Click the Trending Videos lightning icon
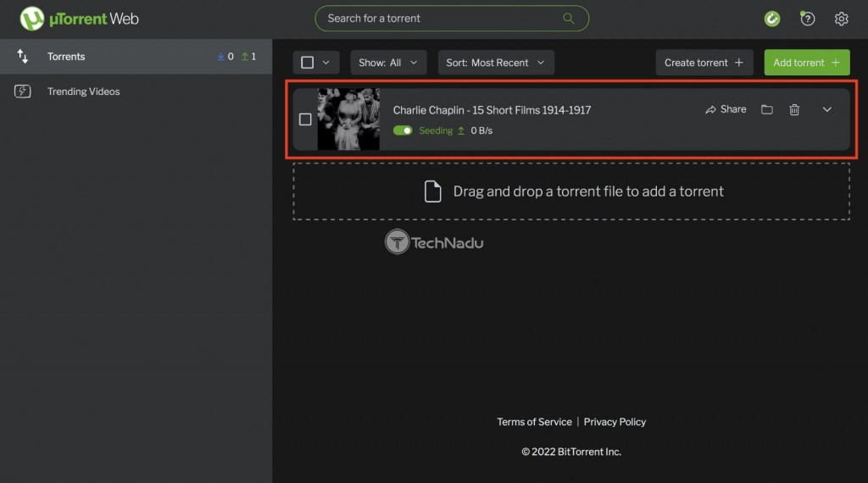868x483 pixels. click(22, 92)
